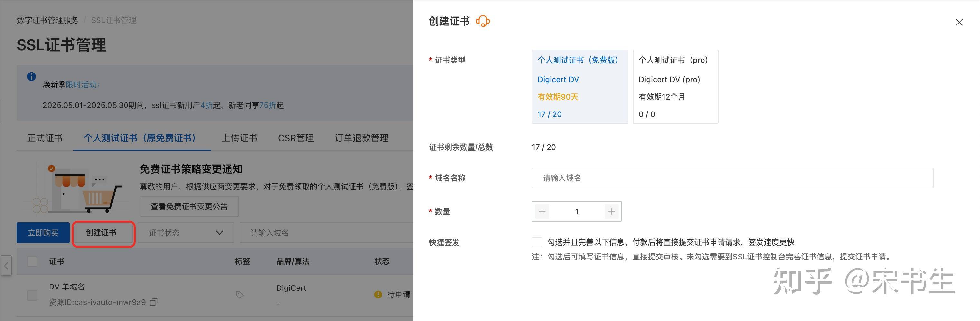This screenshot has height=321, width=980.
Task: Click the tag icon in DV 单域名 row
Action: [240, 295]
